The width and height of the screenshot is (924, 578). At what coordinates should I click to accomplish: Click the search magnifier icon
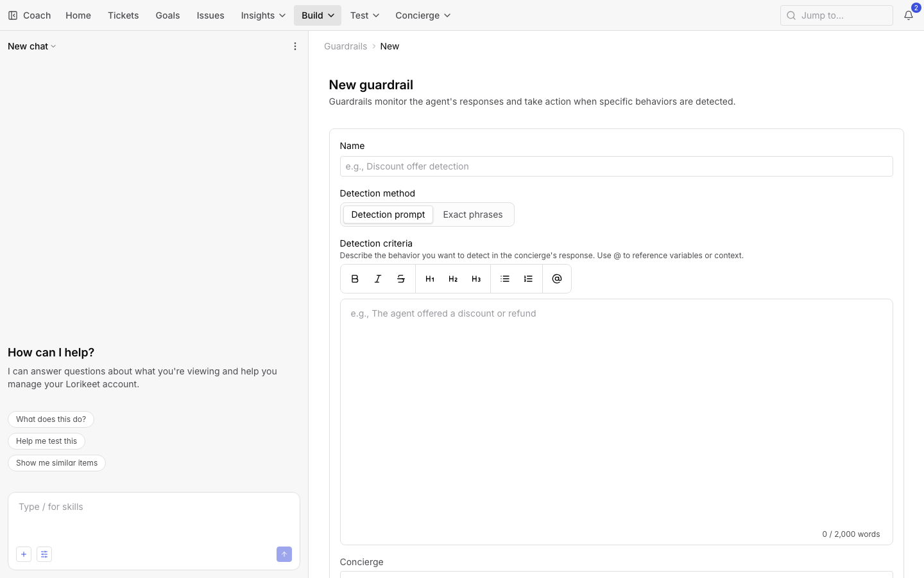click(791, 15)
